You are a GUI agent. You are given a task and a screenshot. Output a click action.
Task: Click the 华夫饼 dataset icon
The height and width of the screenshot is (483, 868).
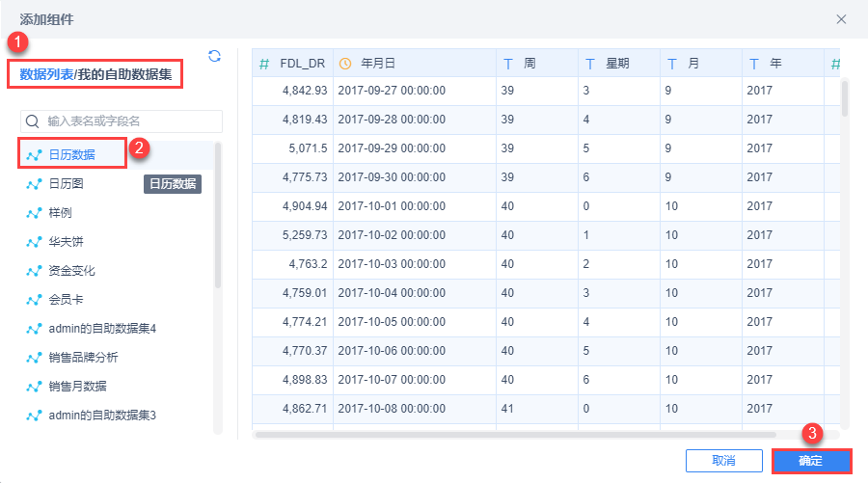(35, 241)
